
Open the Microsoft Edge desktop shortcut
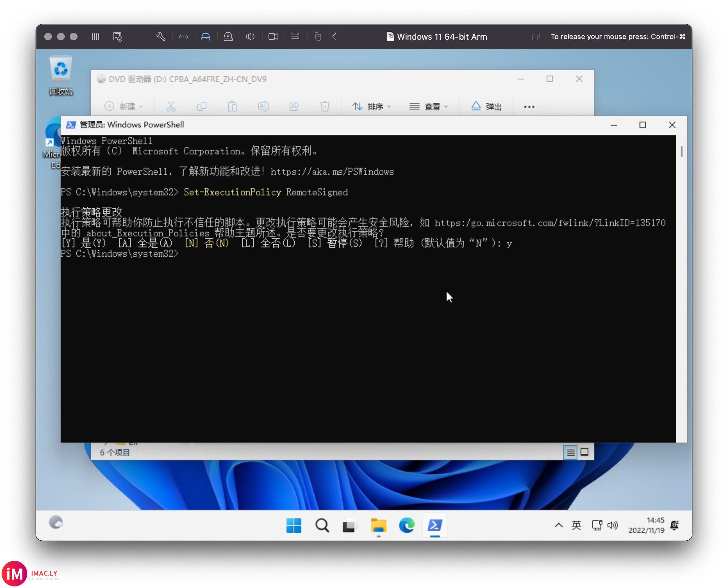(52, 142)
